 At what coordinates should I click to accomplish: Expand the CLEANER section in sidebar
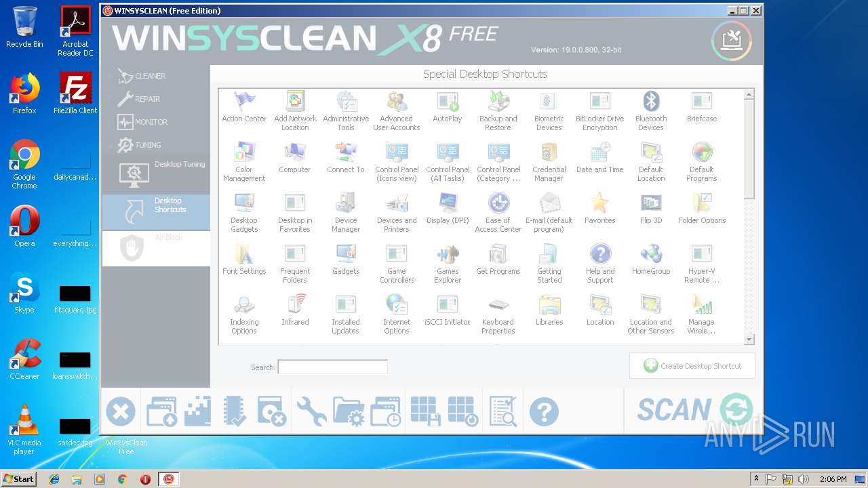(x=141, y=76)
